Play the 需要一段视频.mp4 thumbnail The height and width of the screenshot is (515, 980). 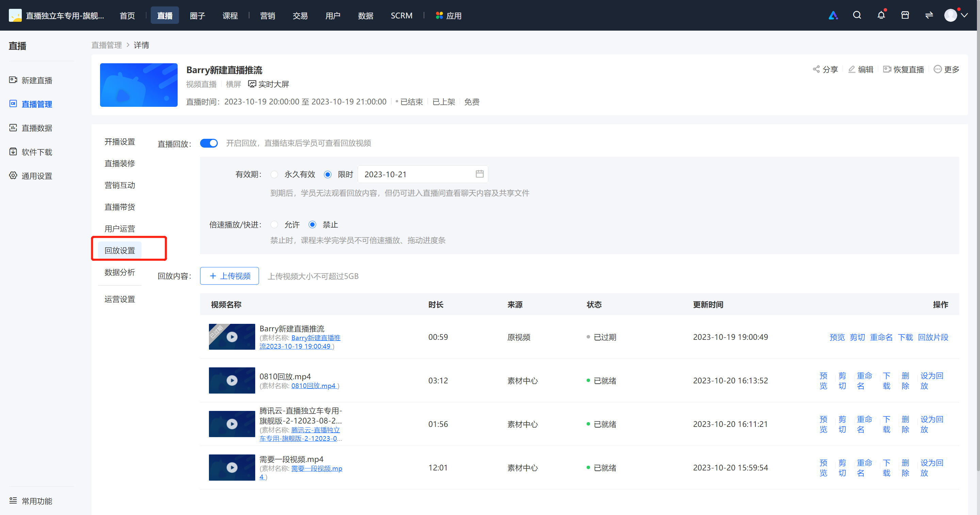(232, 467)
